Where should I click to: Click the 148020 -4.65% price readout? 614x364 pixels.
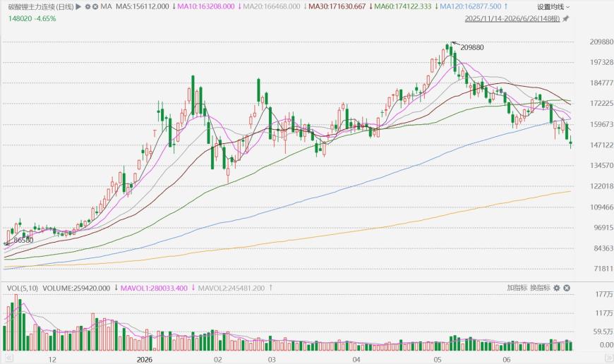click(32, 18)
